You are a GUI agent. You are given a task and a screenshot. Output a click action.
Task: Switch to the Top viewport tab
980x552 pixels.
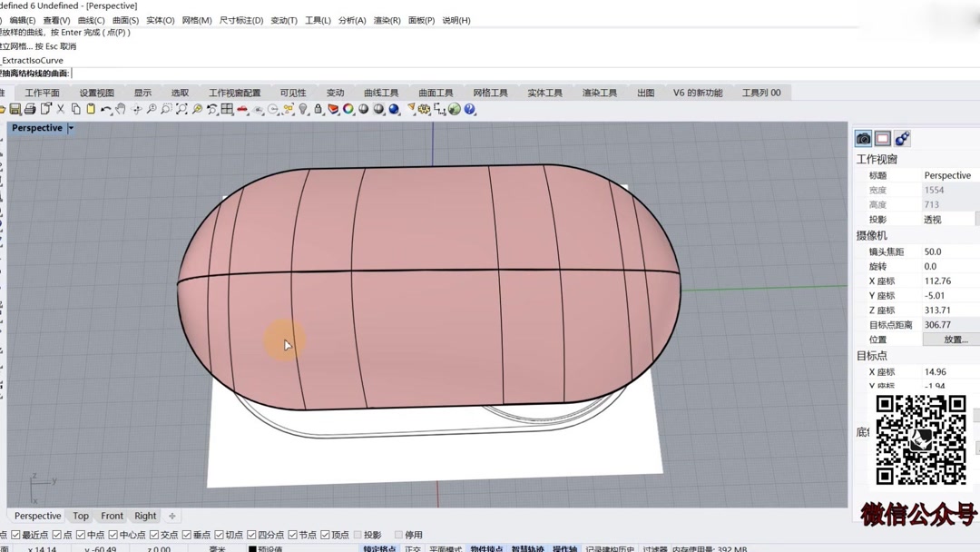point(80,516)
